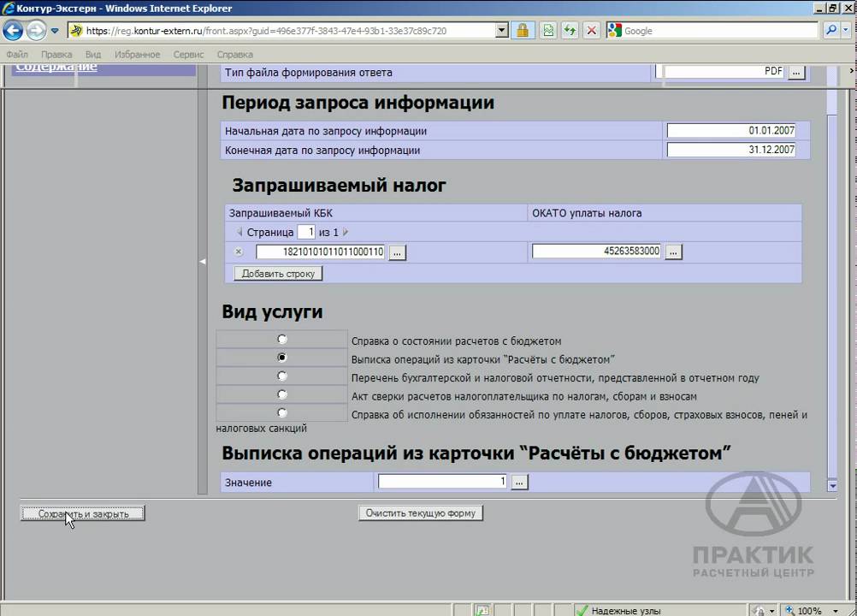Screen dimensions: 857x616
Task: Go to previous page arrow near Страница
Action: (239, 233)
